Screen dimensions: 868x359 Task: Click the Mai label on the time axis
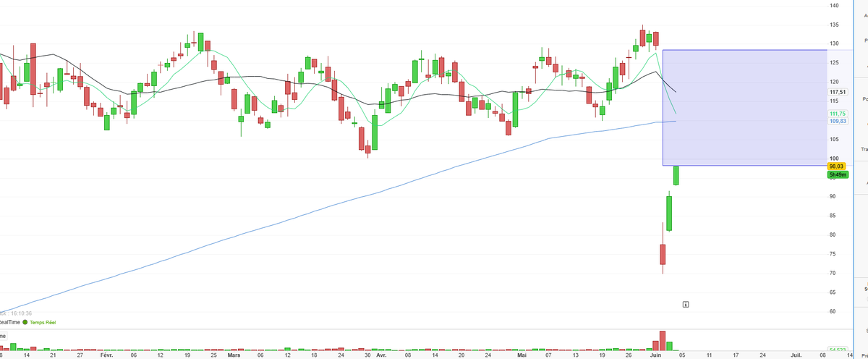click(x=522, y=355)
